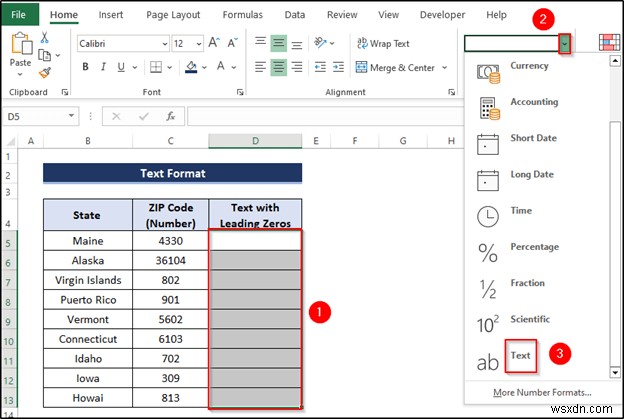Switch to the View tab
The width and height of the screenshot is (624, 419).
(x=388, y=15)
